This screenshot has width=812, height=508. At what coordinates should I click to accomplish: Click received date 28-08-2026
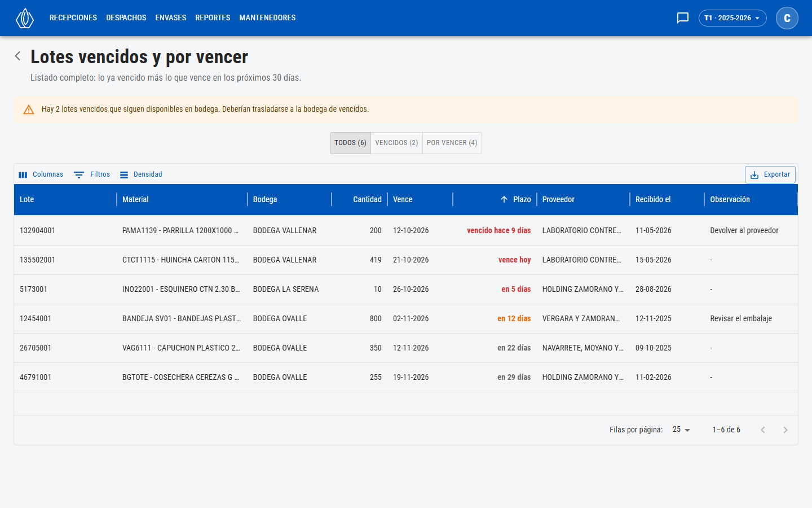point(654,289)
